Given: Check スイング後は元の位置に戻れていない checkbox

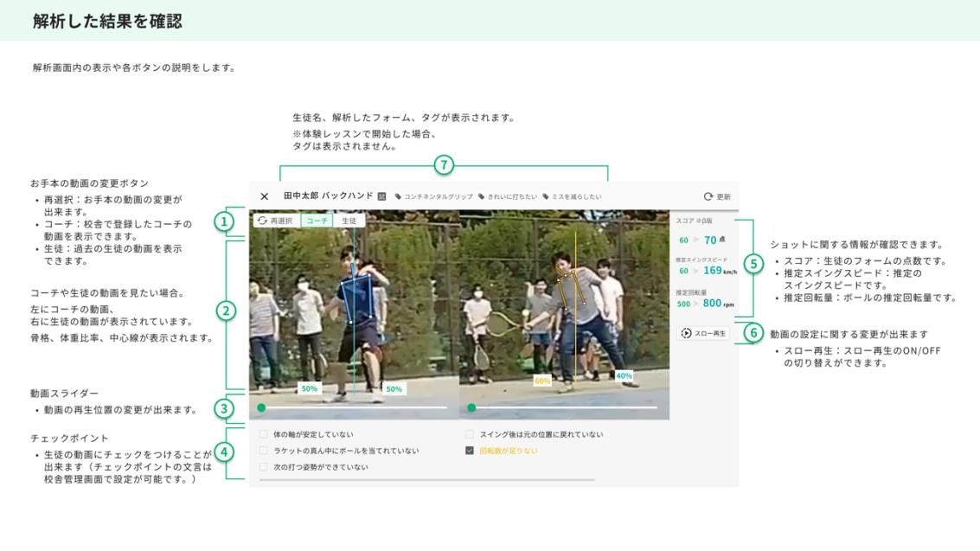Looking at the screenshot, I should (x=470, y=434).
